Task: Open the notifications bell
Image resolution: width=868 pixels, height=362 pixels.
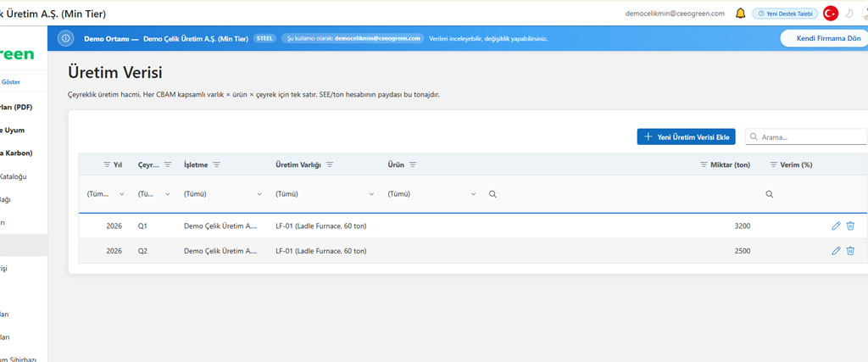Action: (x=740, y=14)
